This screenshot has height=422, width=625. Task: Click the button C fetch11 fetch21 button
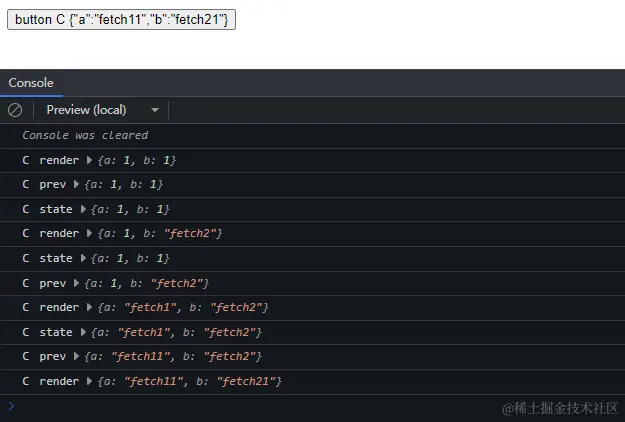121,20
